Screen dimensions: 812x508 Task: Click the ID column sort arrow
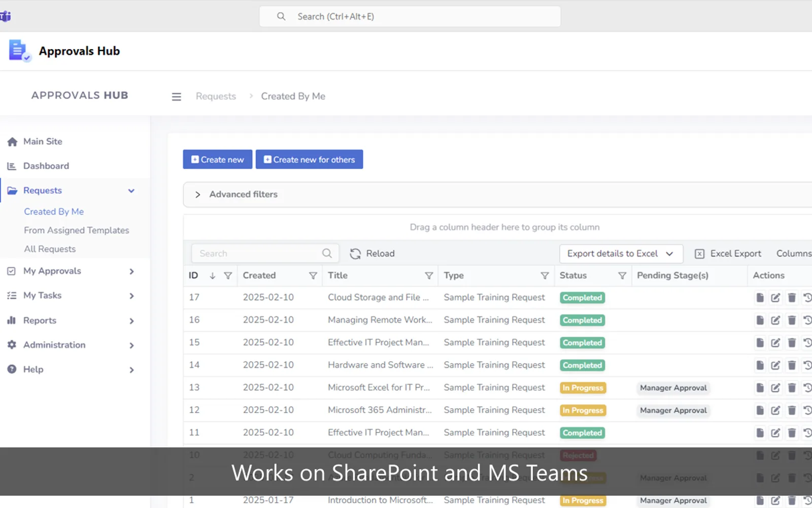[x=213, y=276]
